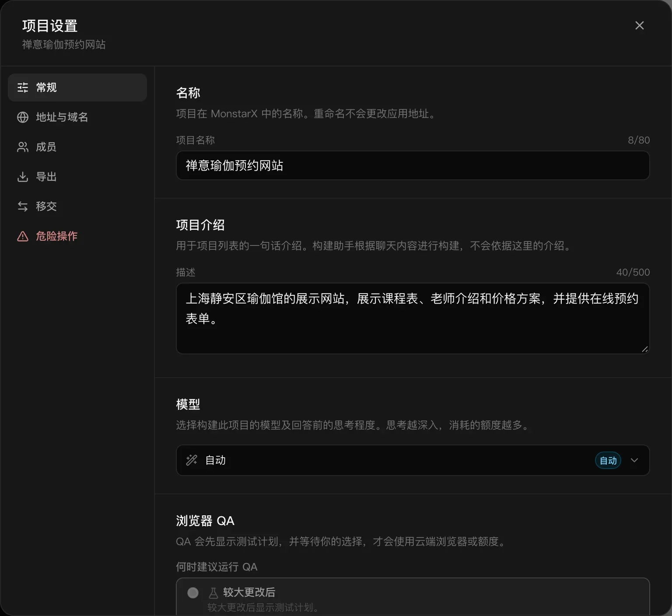Focus the 项目名称 input field
This screenshot has width=672, height=616.
tap(413, 165)
